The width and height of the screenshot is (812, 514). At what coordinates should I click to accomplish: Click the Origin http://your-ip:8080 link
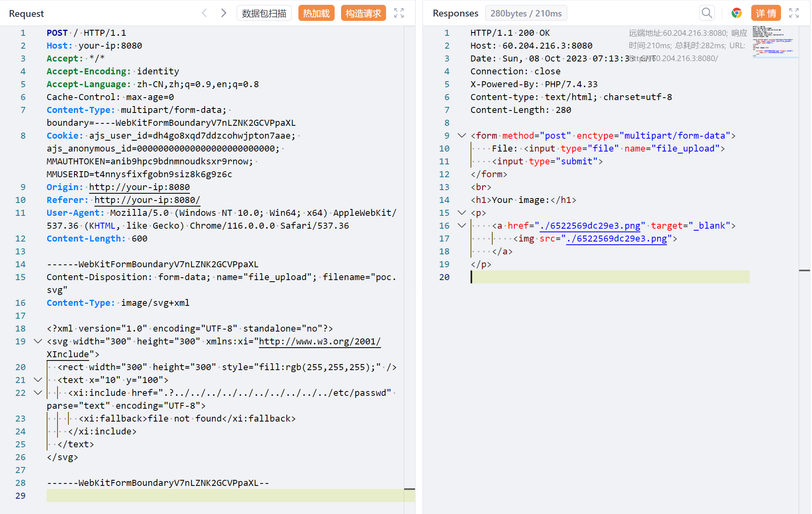pos(139,187)
